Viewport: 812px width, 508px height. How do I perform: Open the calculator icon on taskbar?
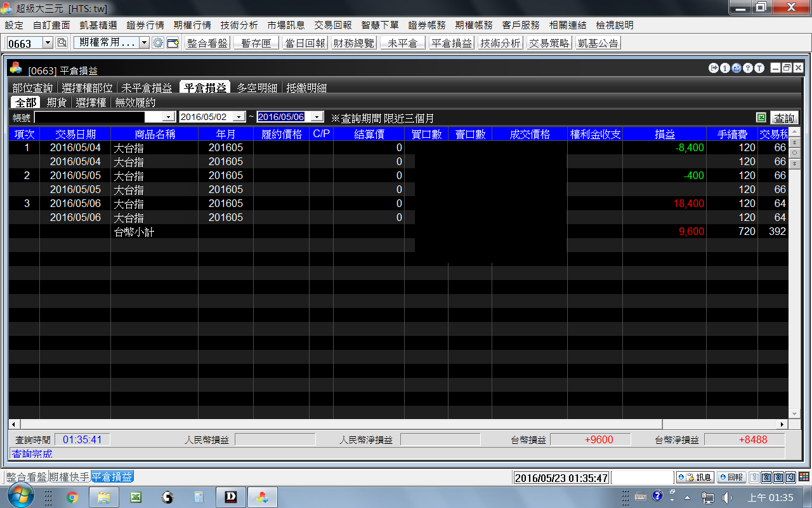pyautogui.click(x=199, y=497)
